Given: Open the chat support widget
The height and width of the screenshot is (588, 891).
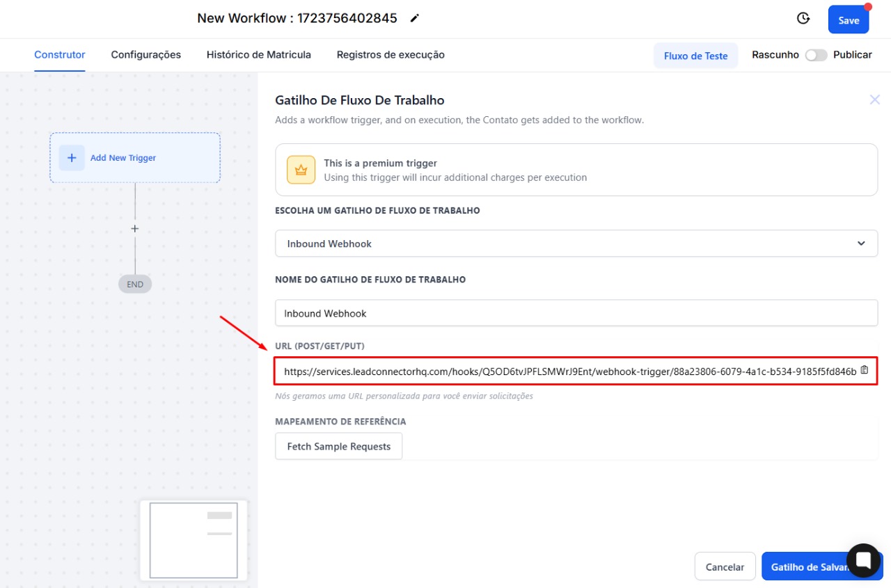Looking at the screenshot, I should pos(863,560).
